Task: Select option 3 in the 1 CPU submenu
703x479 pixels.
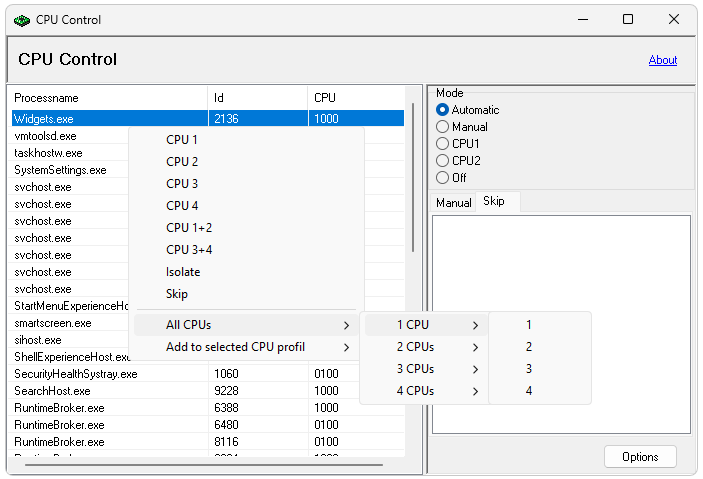Action: pos(529,369)
